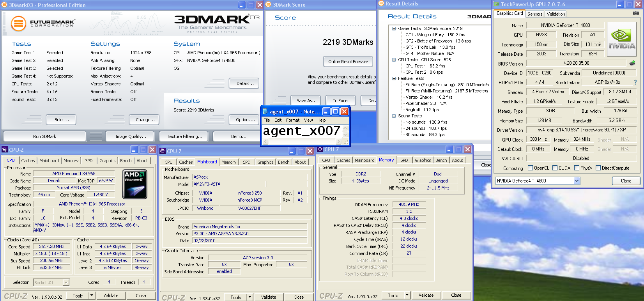Collapse Game Tests tree node
Viewport: 644px width, 301px height.
click(x=394, y=28)
